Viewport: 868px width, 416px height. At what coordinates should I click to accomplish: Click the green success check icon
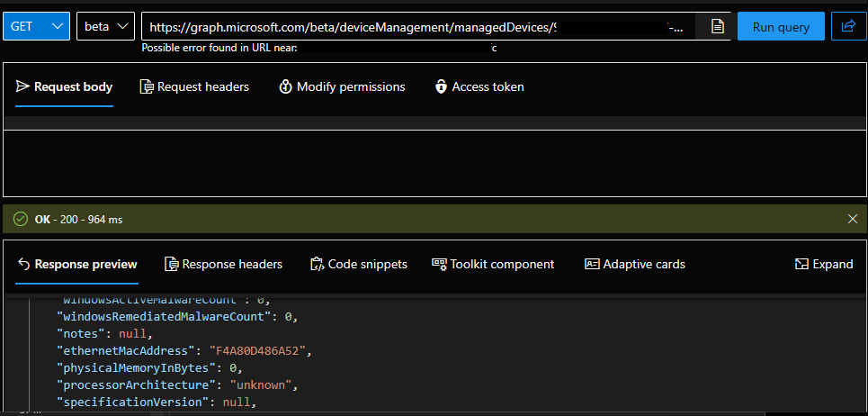(x=21, y=220)
